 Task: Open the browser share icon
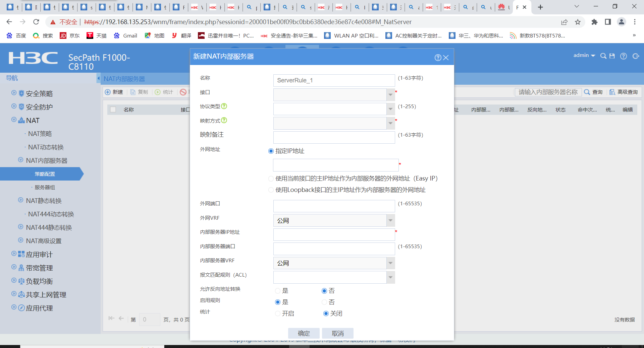point(564,22)
